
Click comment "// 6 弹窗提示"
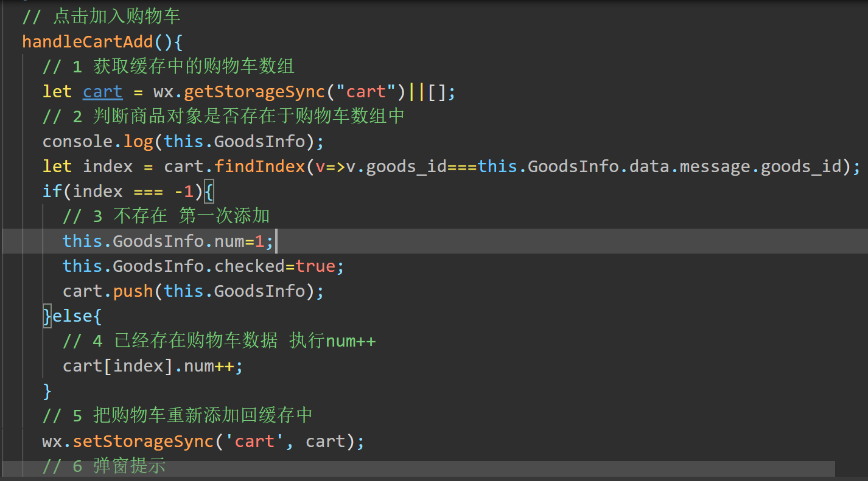pyautogui.click(x=104, y=466)
